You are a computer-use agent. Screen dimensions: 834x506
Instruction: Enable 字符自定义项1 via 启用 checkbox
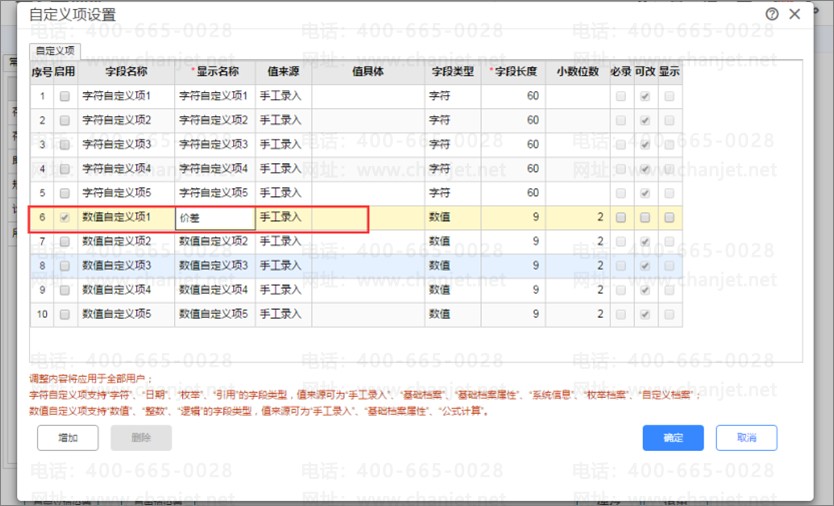[65, 96]
